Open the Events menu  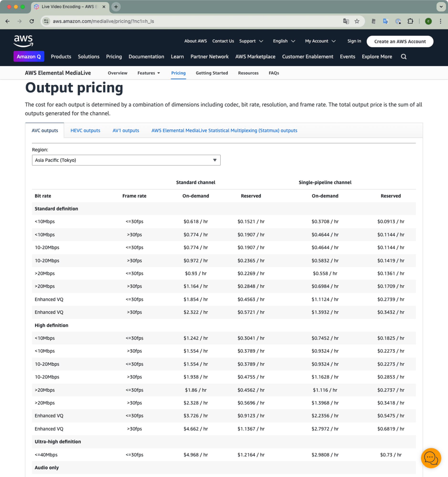click(347, 57)
